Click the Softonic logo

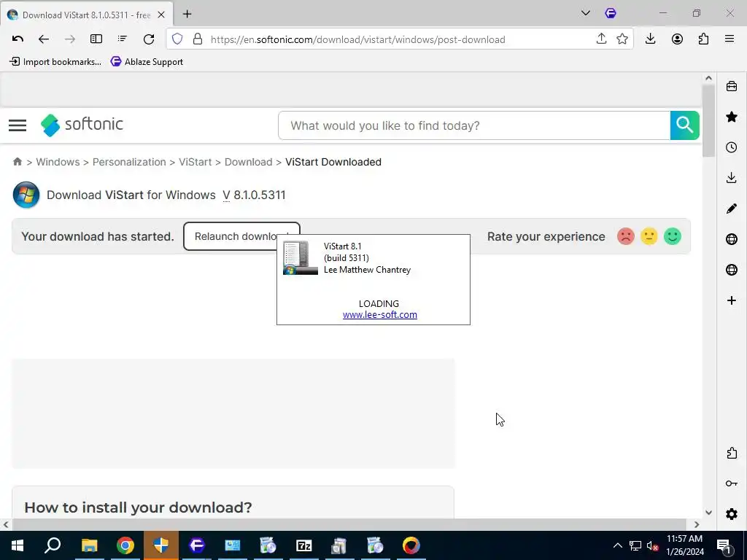[82, 125]
